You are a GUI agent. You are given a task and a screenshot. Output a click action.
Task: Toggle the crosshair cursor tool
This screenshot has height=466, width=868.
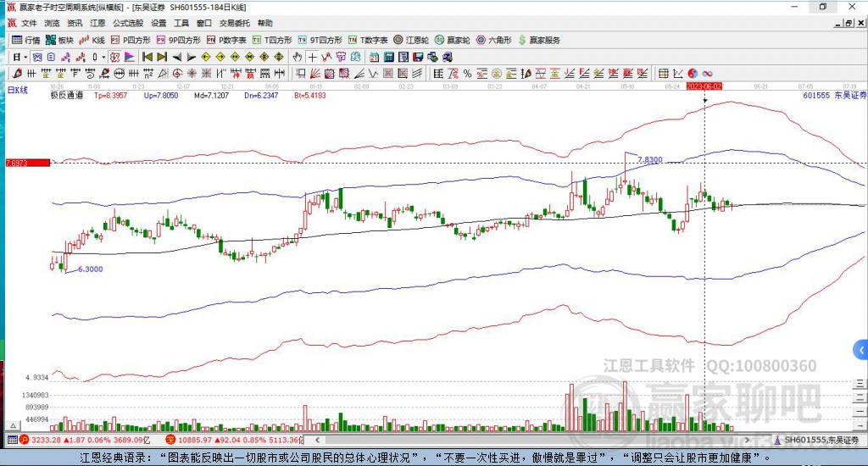pyautogui.click(x=312, y=57)
